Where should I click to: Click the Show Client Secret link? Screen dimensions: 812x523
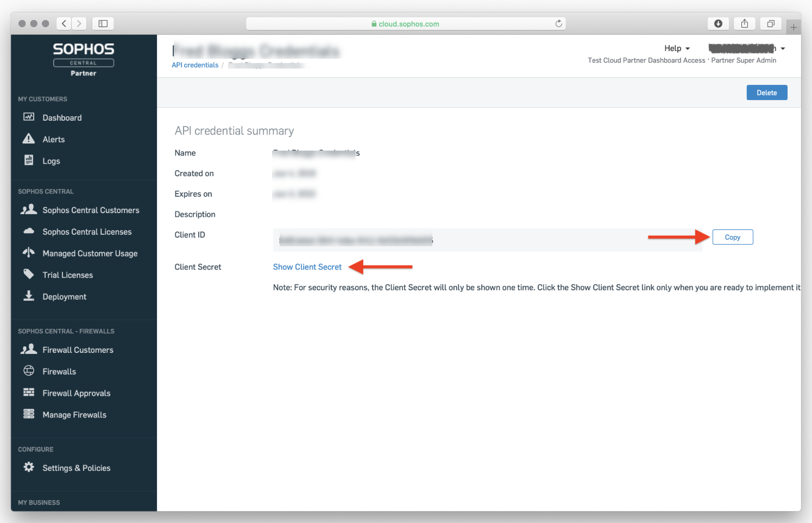307,267
